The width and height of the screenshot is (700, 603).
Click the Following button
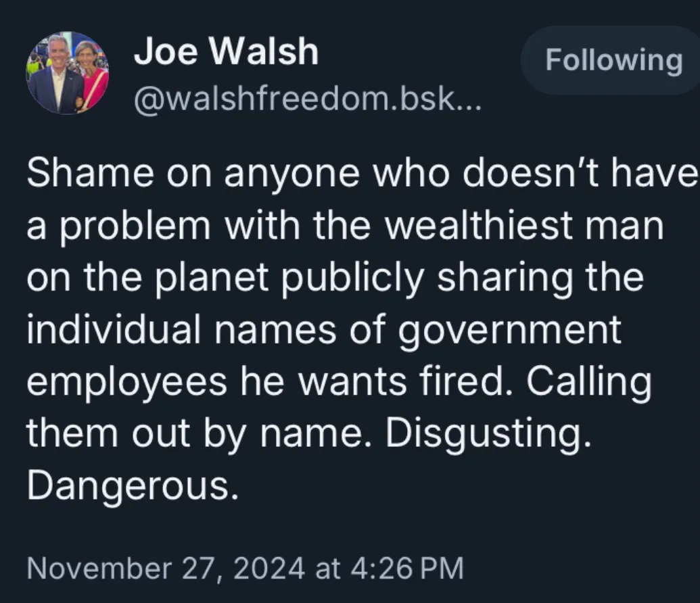click(x=613, y=60)
